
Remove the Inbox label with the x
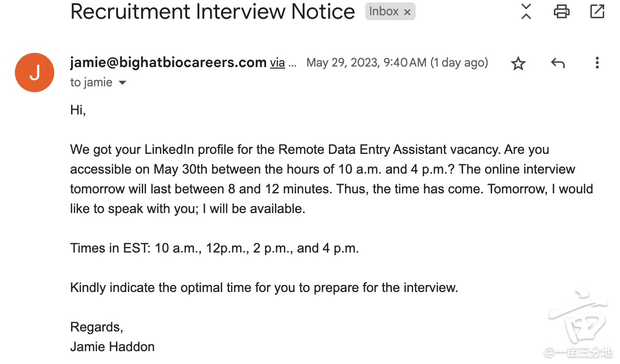tap(407, 12)
